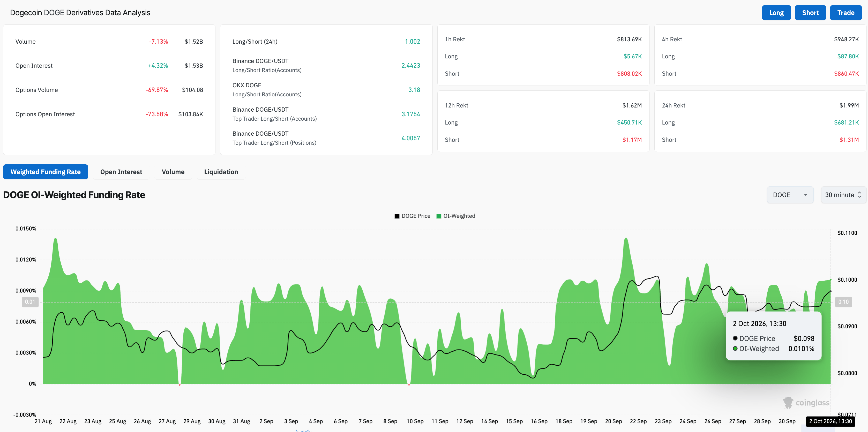Click the 10 Sep date on the x-axis
868x432 pixels.
[415, 422]
